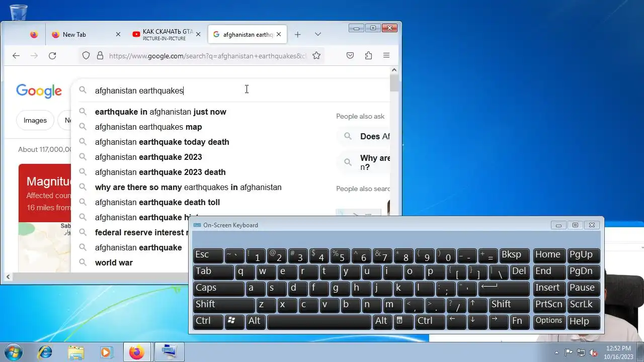The height and width of the screenshot is (362, 644).
Task: Open the Firefox extensions puzzle icon
Action: tap(368, 56)
